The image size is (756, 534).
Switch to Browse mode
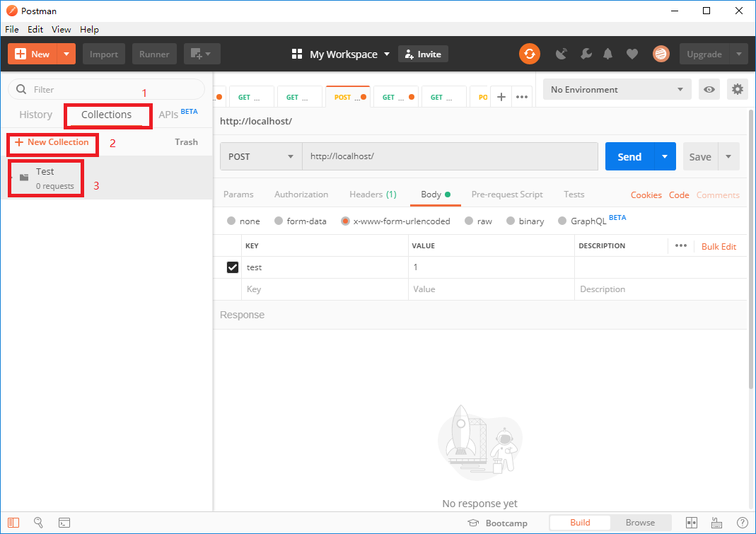click(x=640, y=523)
